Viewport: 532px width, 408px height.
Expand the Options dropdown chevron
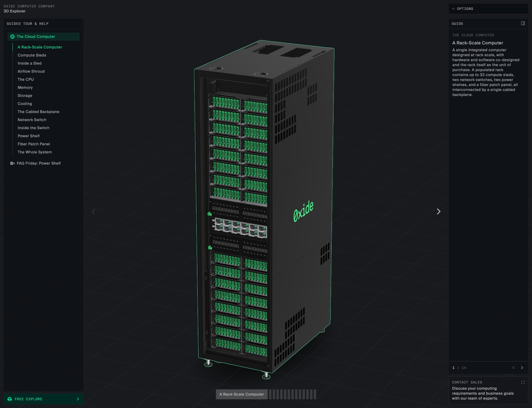click(x=453, y=9)
